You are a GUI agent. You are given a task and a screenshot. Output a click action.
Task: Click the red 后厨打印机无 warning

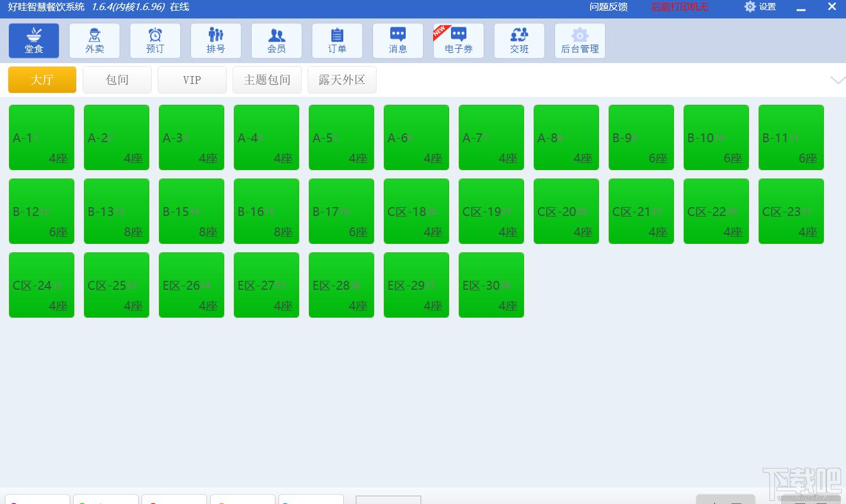pyautogui.click(x=680, y=7)
